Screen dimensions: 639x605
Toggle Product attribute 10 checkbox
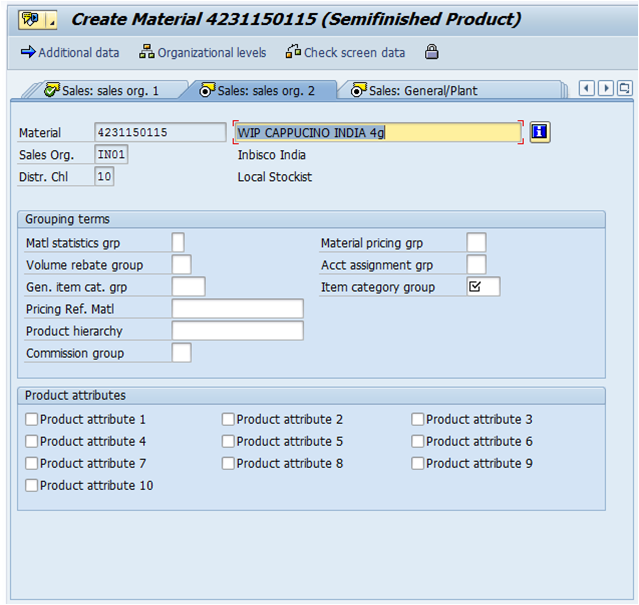[32, 486]
